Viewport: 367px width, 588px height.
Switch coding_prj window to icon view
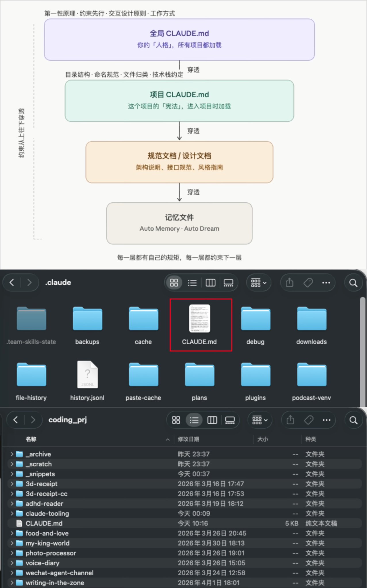[176, 420]
